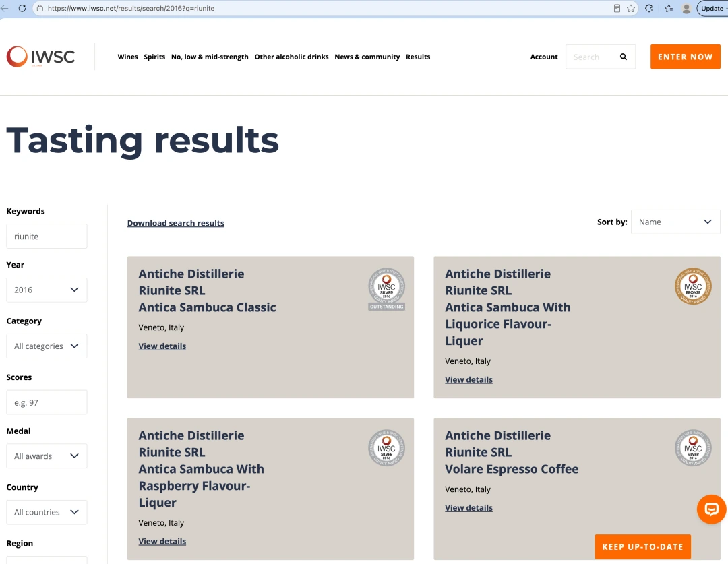
Task: Click the browser Update button
Action: 712,8
